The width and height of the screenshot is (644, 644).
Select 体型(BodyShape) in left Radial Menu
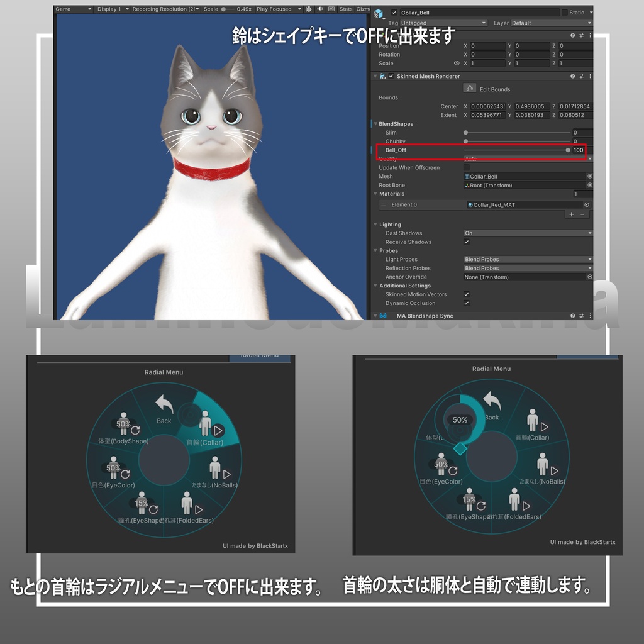(124, 428)
